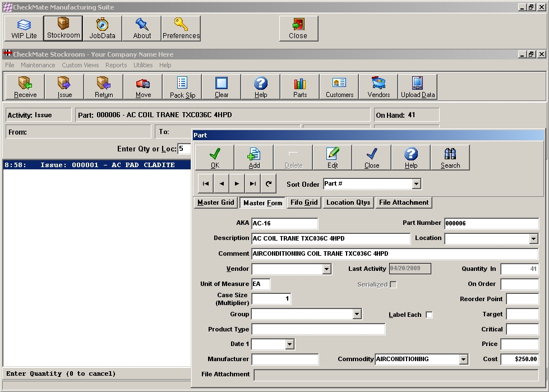This screenshot has height=392, width=549.
Task: Open the Location dropdown
Action: pyautogui.click(x=533, y=239)
